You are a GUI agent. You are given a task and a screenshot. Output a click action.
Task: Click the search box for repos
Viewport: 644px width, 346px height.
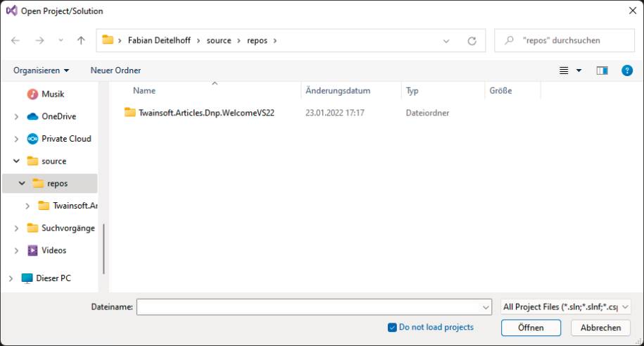point(564,40)
